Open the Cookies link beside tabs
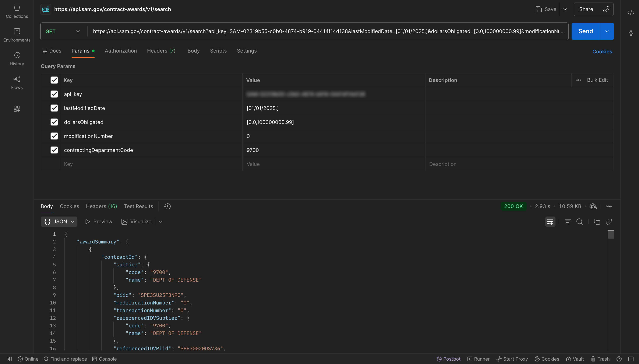This screenshot has width=639, height=364. tap(602, 51)
